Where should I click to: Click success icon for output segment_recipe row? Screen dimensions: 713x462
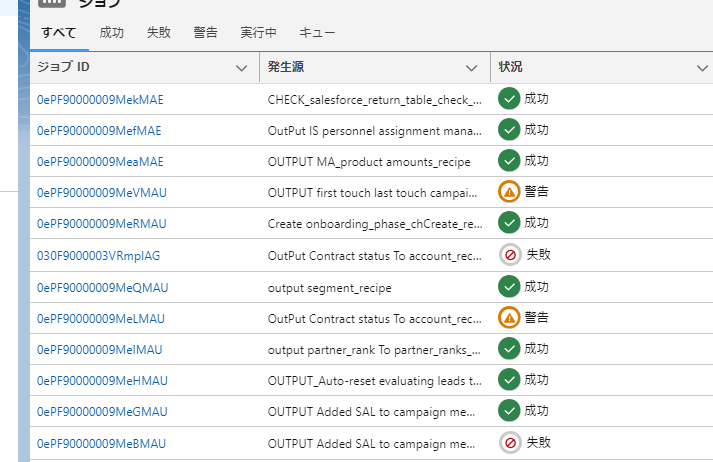(509, 286)
